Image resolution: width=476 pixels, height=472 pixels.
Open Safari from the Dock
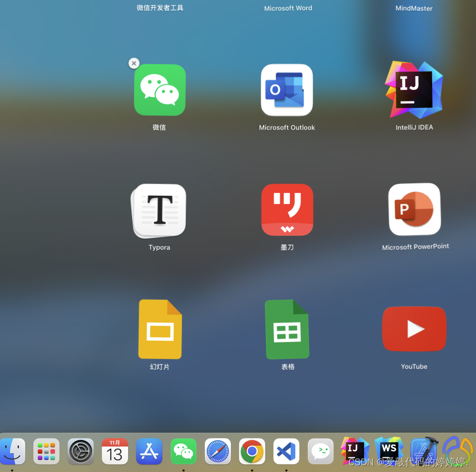(218, 451)
